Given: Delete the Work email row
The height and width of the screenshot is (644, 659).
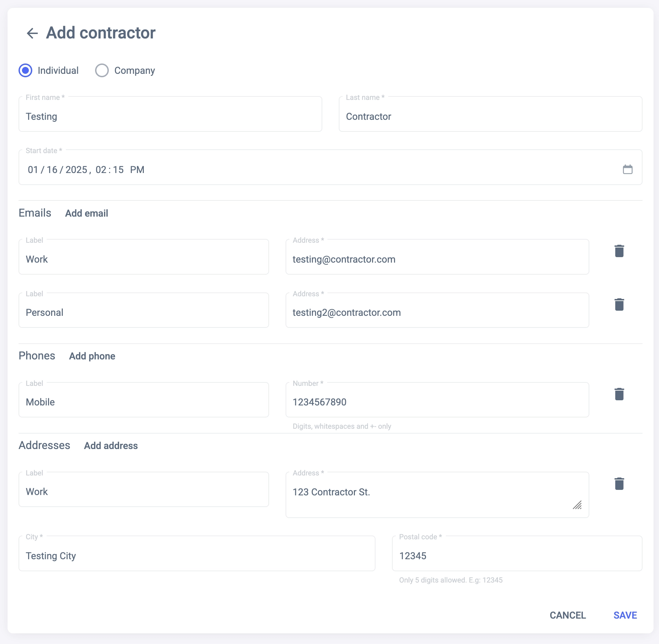Looking at the screenshot, I should point(619,251).
